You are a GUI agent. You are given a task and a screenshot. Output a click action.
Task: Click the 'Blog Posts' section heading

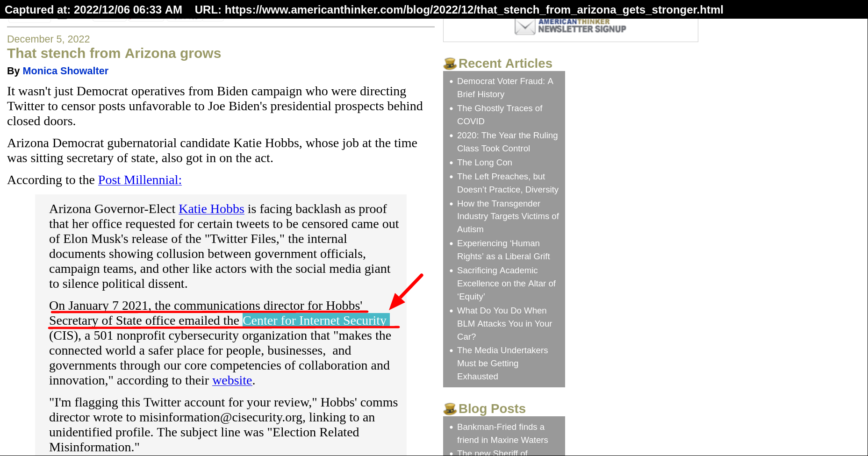(492, 409)
